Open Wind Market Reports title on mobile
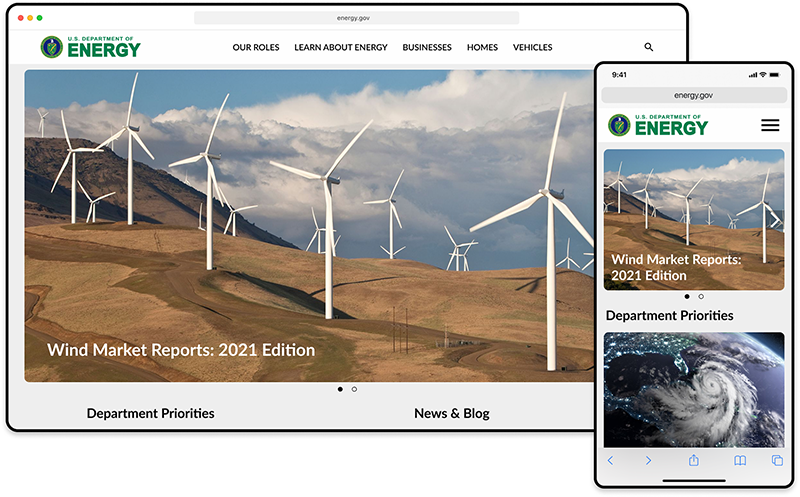 coord(677,267)
